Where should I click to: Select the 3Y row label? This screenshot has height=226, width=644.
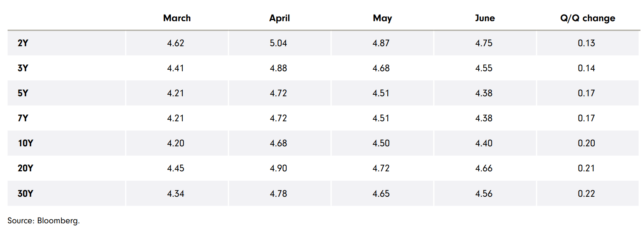coord(23,68)
